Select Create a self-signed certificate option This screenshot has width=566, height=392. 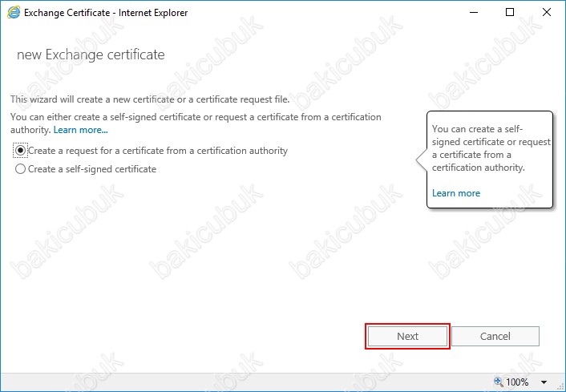tap(20, 168)
